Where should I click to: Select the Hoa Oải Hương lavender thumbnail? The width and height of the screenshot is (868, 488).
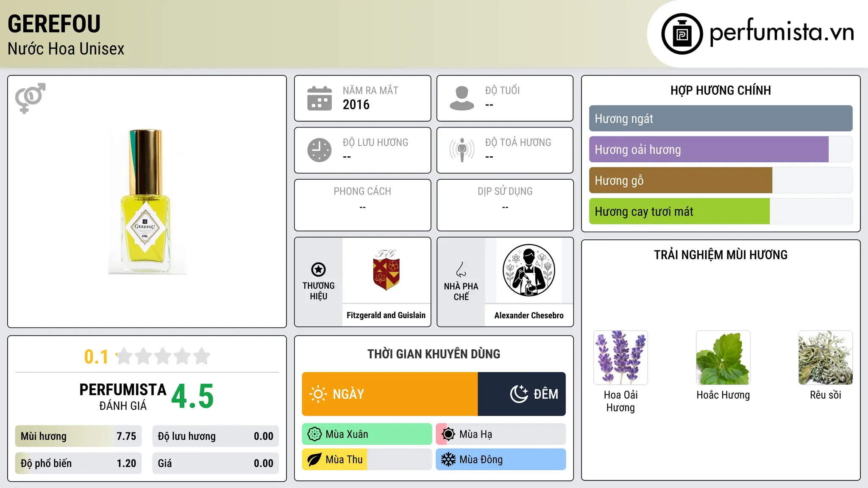[x=620, y=358]
